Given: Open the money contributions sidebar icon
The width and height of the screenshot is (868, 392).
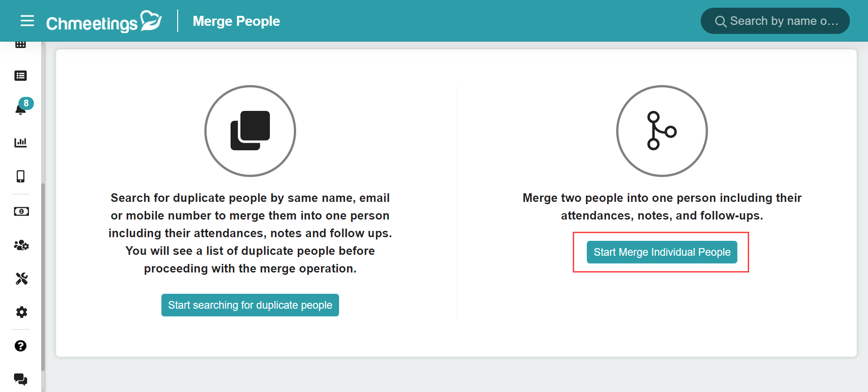Looking at the screenshot, I should (x=21, y=211).
